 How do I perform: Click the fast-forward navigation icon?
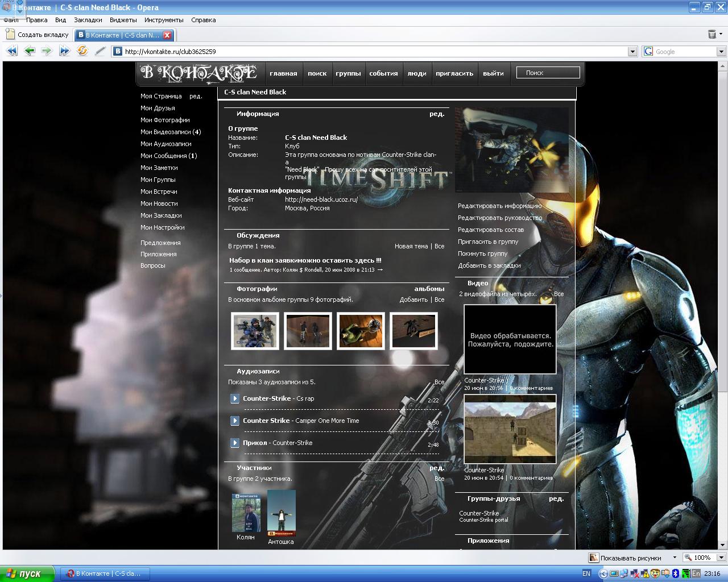pyautogui.click(x=64, y=51)
